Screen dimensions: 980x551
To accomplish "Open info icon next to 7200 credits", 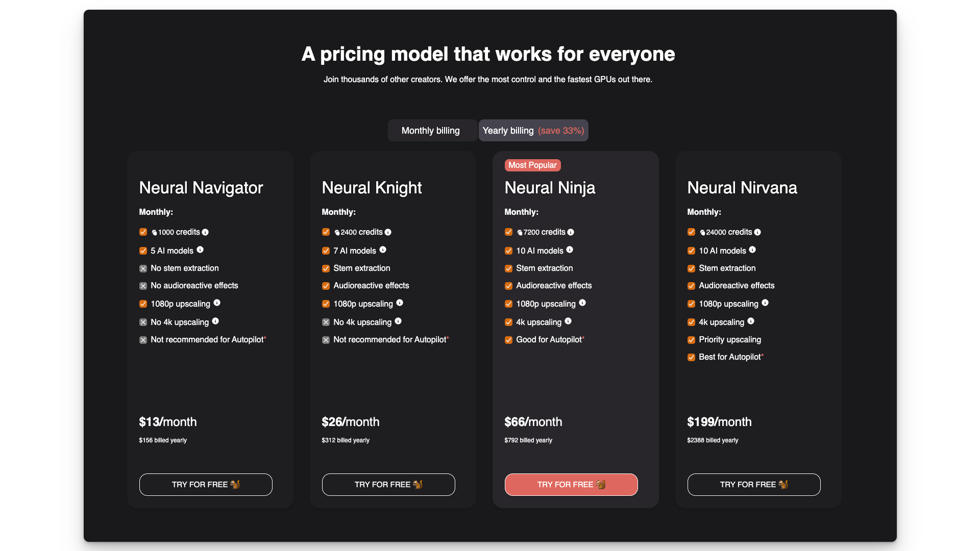I will pos(571,232).
